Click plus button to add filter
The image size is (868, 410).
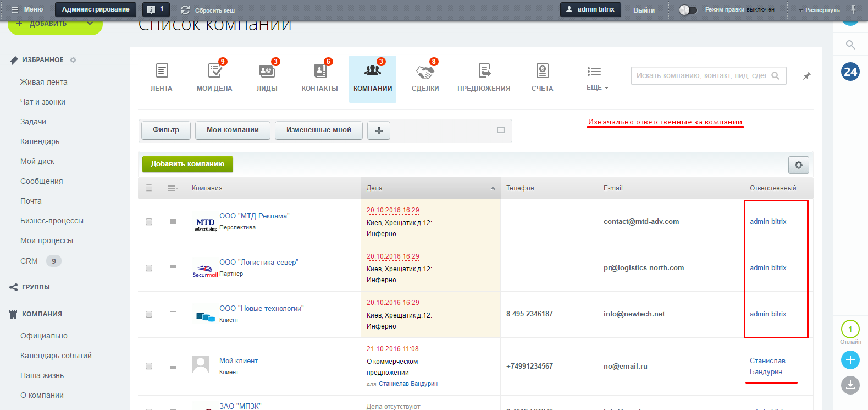click(379, 130)
